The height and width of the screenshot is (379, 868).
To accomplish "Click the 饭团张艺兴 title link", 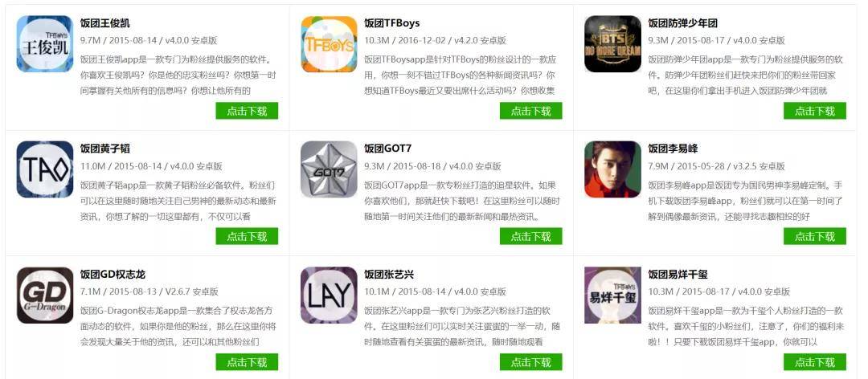I will (x=389, y=275).
